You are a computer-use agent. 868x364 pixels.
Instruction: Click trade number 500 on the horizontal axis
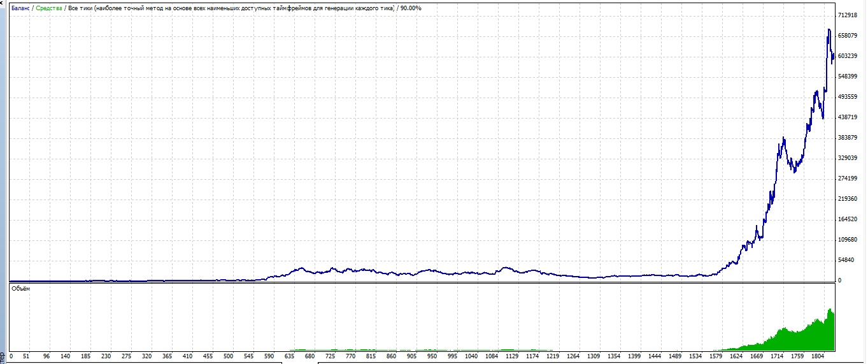click(228, 357)
